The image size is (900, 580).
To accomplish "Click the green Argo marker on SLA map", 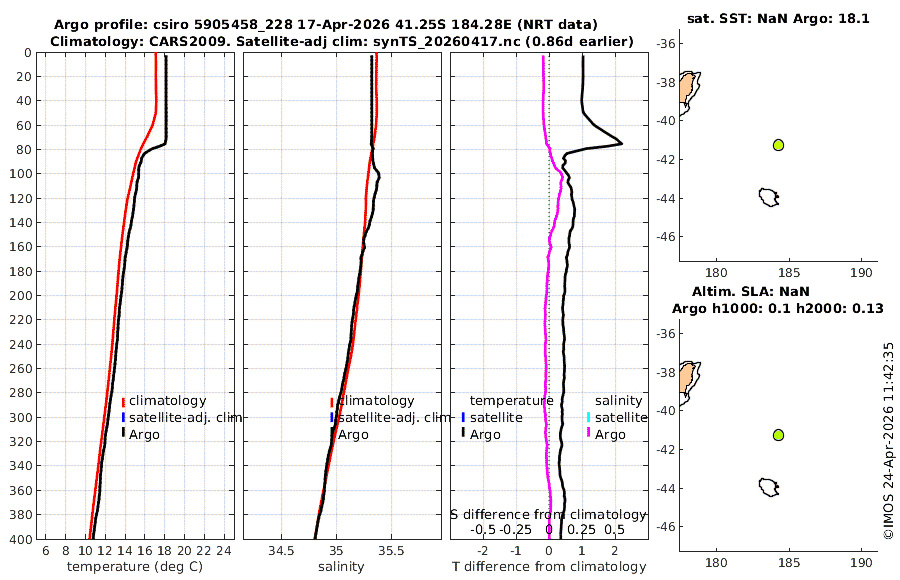I will 778,435.
